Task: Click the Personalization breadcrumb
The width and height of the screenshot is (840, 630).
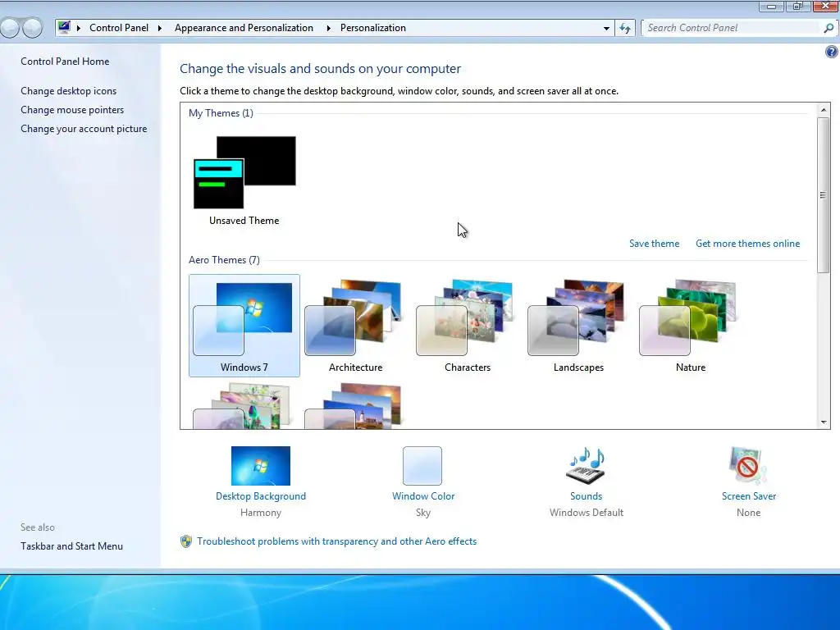Action: tap(373, 28)
